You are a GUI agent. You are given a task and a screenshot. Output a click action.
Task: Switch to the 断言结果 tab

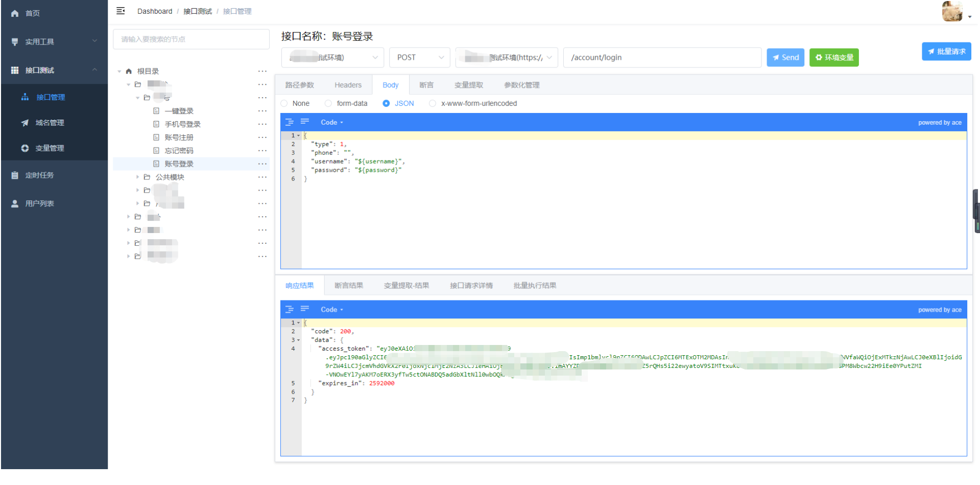[349, 286]
